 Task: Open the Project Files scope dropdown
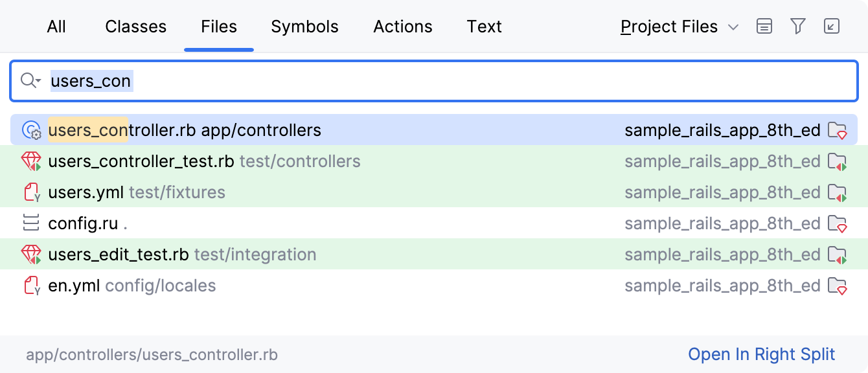679,27
